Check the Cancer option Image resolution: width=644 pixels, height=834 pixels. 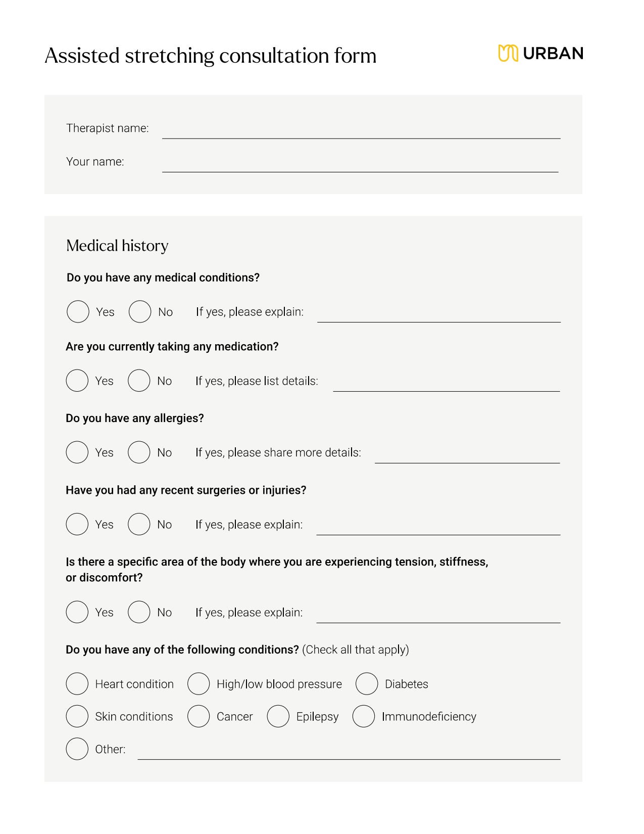point(199,716)
